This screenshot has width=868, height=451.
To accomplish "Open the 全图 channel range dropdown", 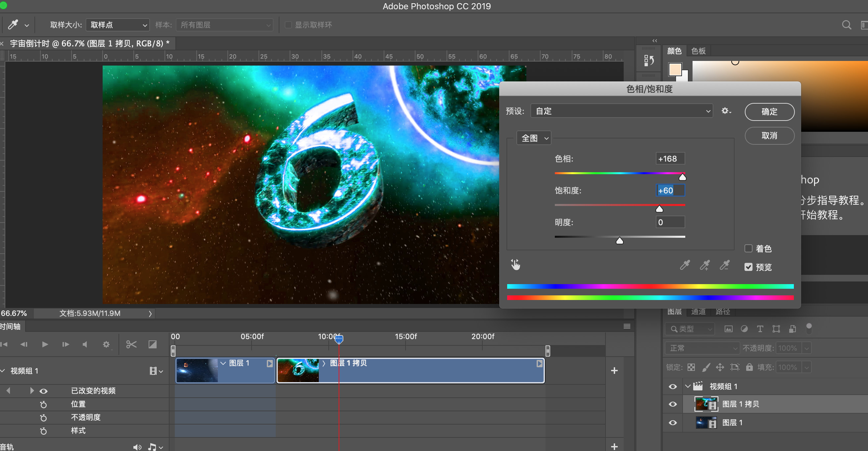I will tap(534, 138).
